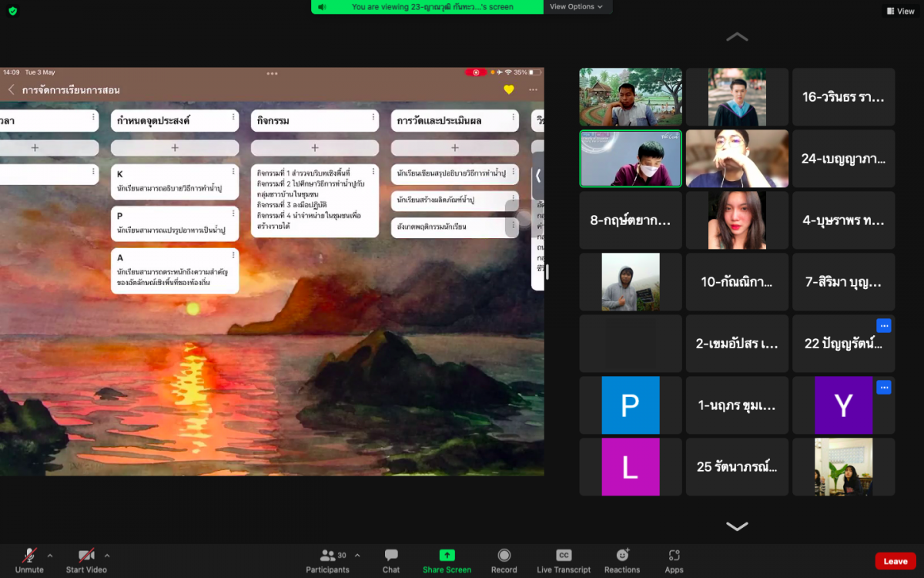Select participant tile with P avatar

[631, 405]
